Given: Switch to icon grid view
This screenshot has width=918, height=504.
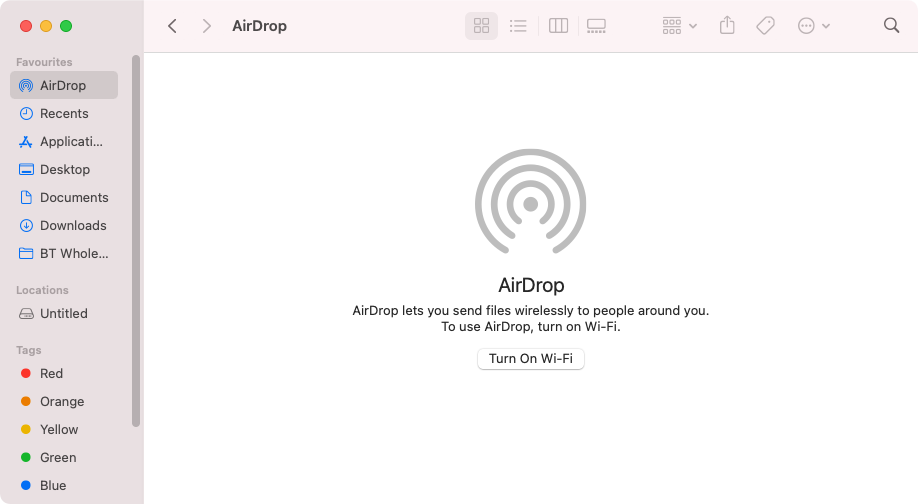Looking at the screenshot, I should (x=481, y=26).
